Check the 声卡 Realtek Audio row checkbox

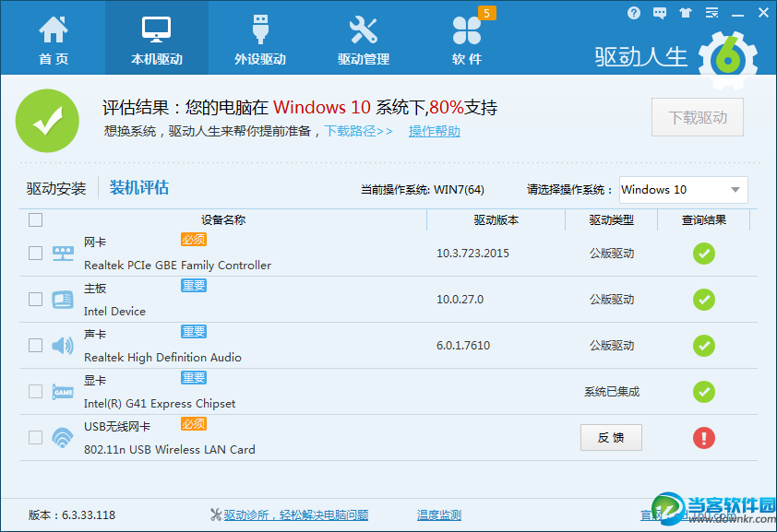(36, 346)
